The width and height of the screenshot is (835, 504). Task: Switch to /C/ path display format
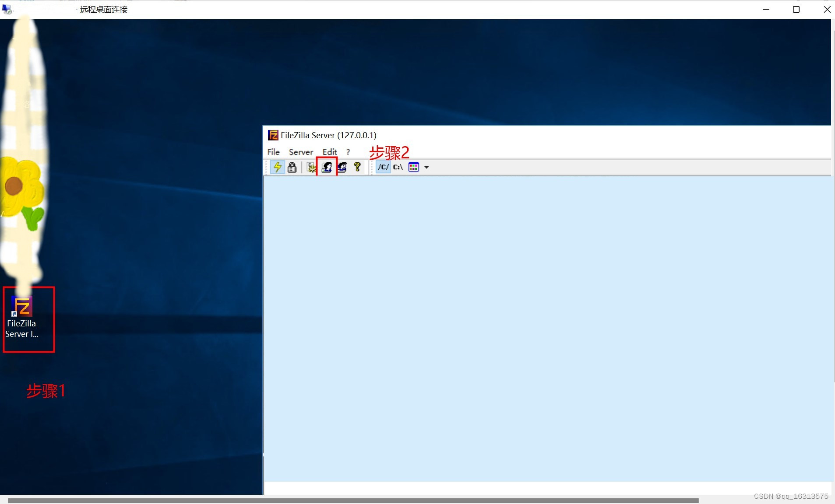(x=383, y=167)
